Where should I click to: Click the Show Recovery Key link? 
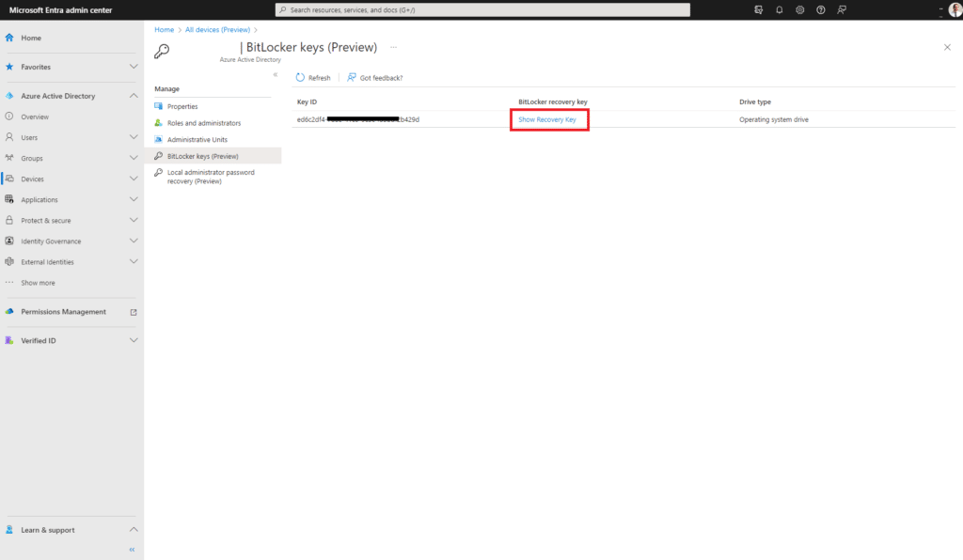coord(547,119)
